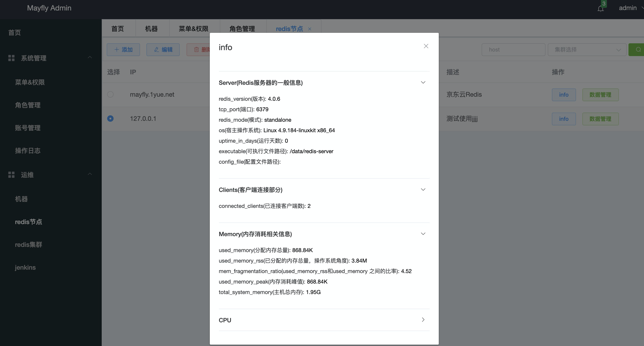Click 数据管理 for 京东云Redis row
Image resolution: width=644 pixels, height=346 pixels.
click(x=600, y=95)
